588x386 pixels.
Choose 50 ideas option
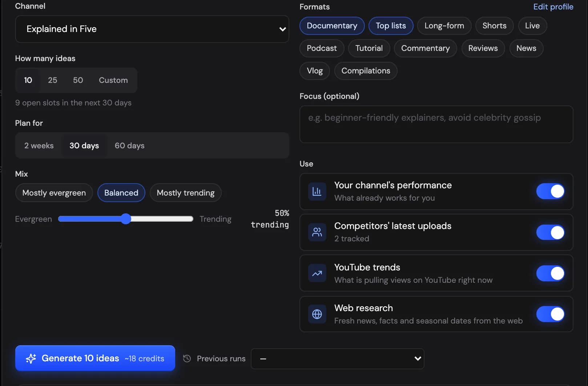tap(78, 80)
